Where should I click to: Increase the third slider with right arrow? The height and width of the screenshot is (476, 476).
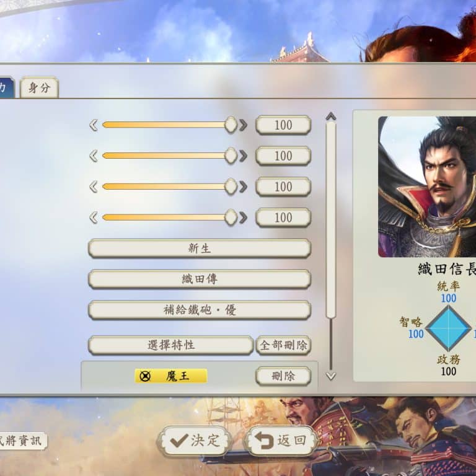[243, 187]
